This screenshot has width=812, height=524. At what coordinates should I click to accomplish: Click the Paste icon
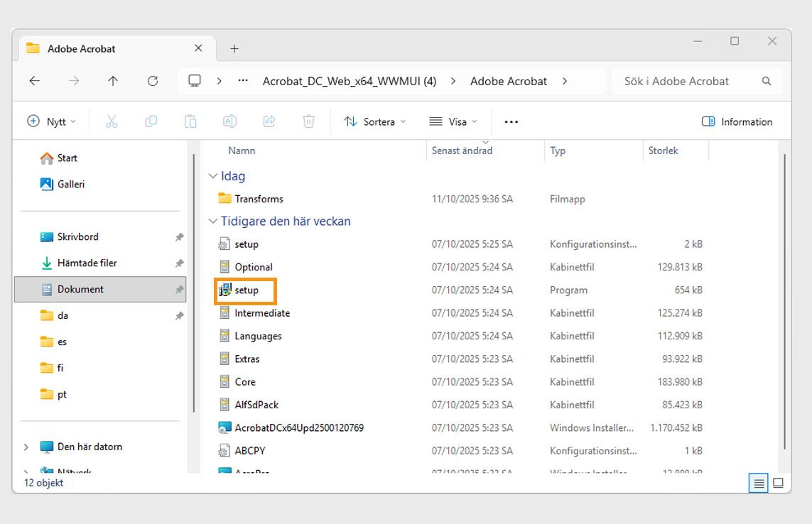[190, 121]
